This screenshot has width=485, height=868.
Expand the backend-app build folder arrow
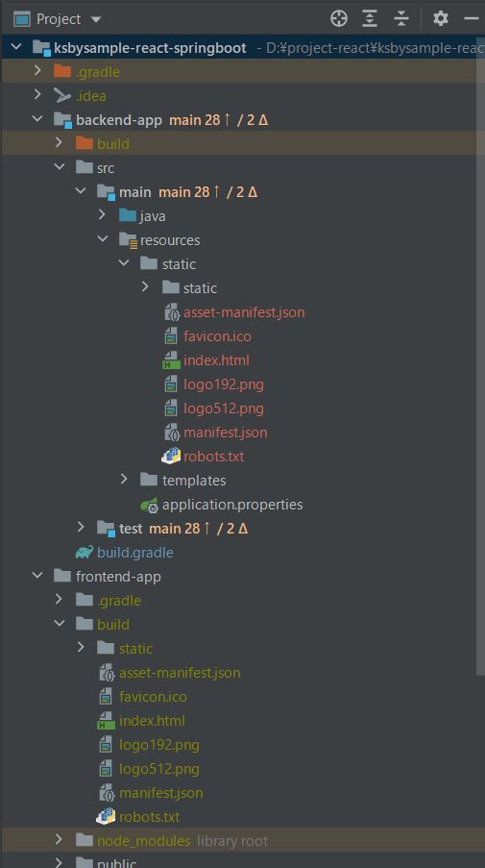[x=59, y=143]
